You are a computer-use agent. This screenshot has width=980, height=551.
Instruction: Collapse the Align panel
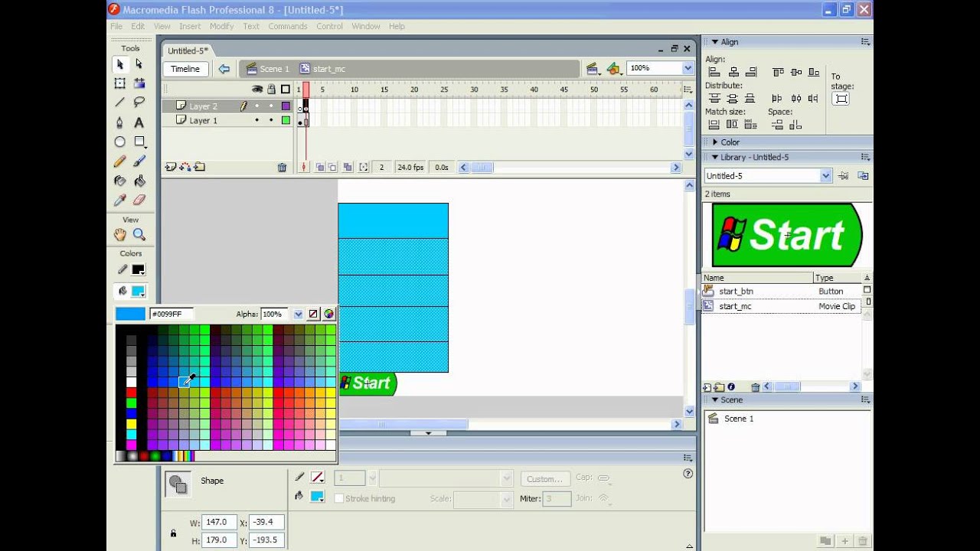point(715,42)
